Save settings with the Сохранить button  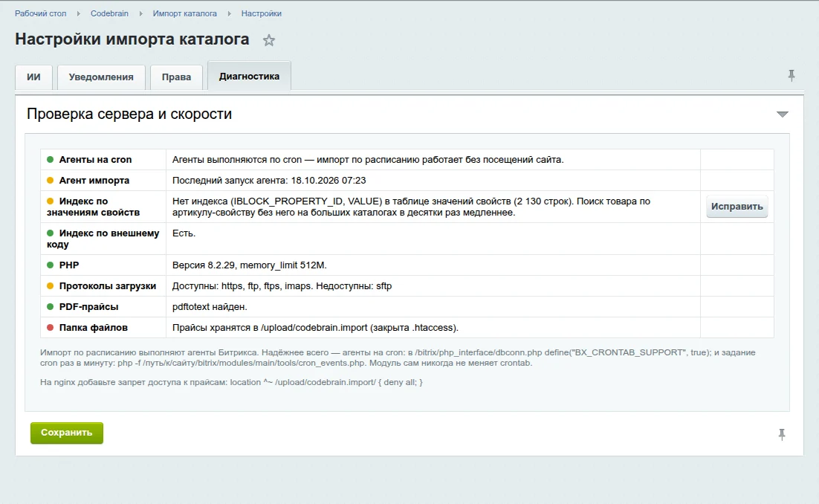point(67,433)
